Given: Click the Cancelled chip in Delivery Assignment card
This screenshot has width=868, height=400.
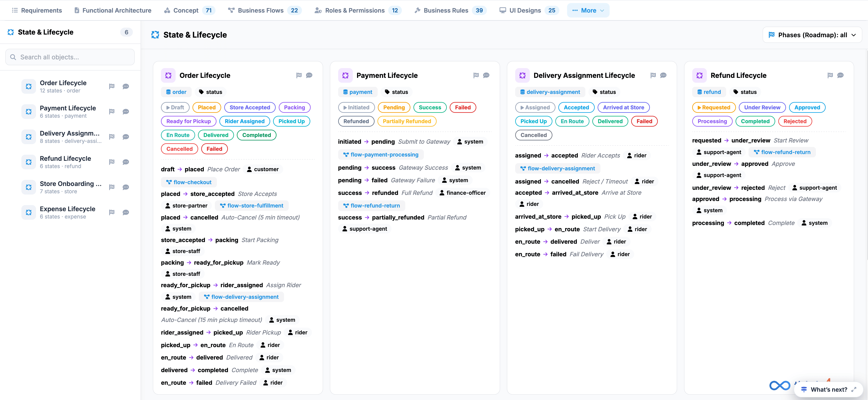Looking at the screenshot, I should 534,135.
